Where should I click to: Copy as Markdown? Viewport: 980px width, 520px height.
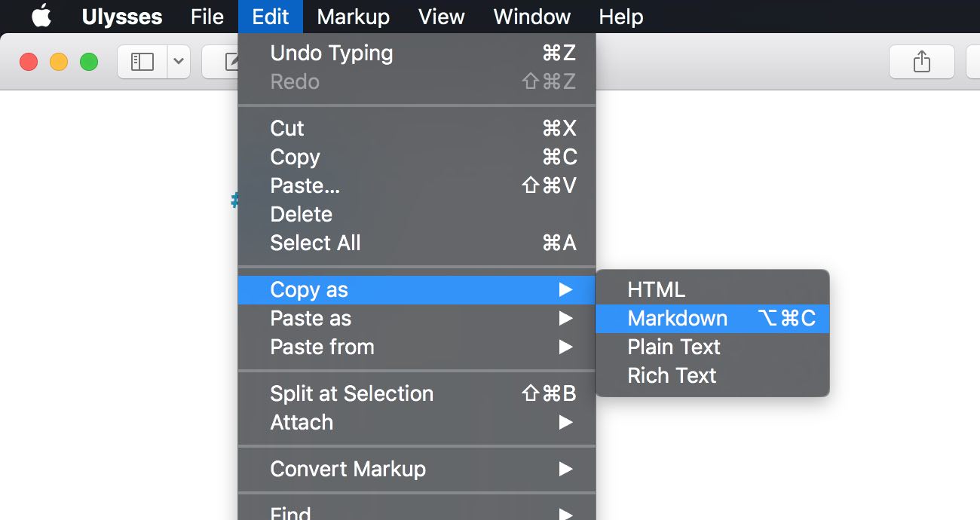tap(712, 319)
